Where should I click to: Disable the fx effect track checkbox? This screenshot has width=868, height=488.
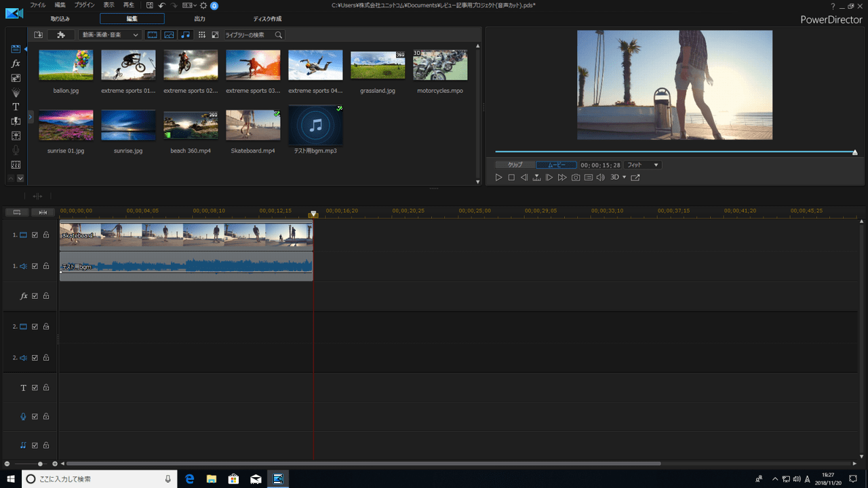pyautogui.click(x=35, y=296)
